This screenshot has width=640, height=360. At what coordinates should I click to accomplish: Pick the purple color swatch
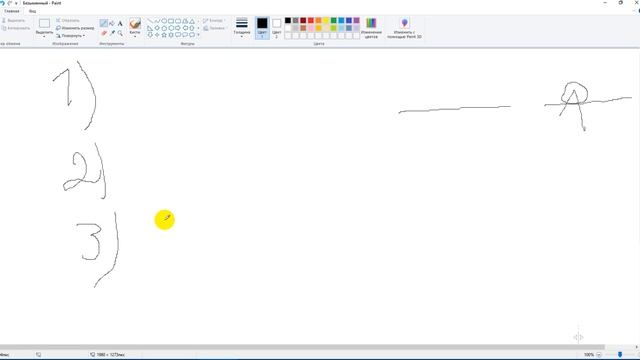pyautogui.click(x=356, y=20)
